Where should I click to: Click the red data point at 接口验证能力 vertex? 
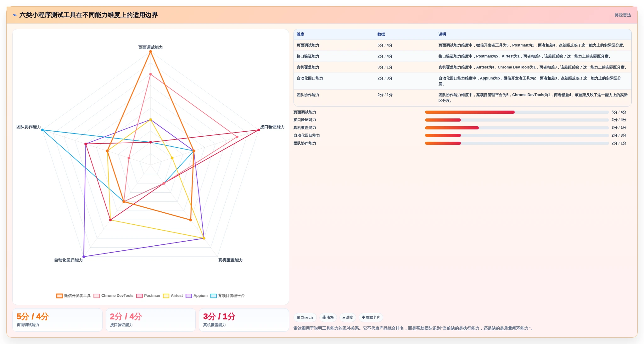point(259,130)
